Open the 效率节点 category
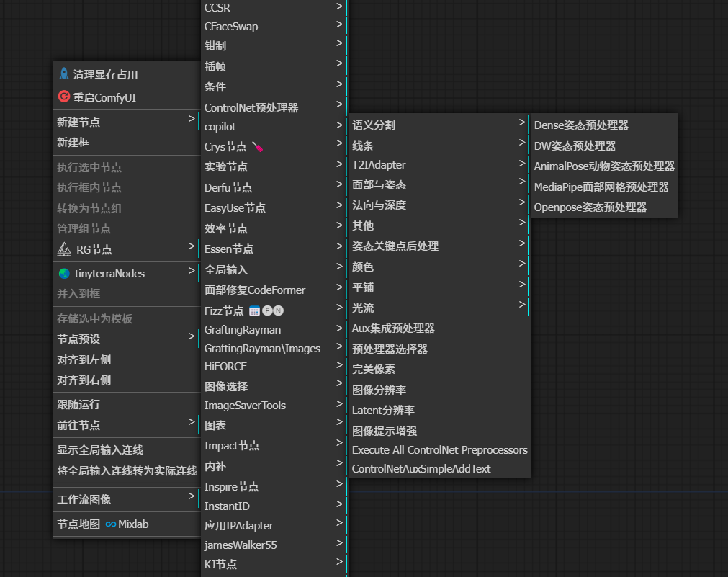 (x=274, y=228)
